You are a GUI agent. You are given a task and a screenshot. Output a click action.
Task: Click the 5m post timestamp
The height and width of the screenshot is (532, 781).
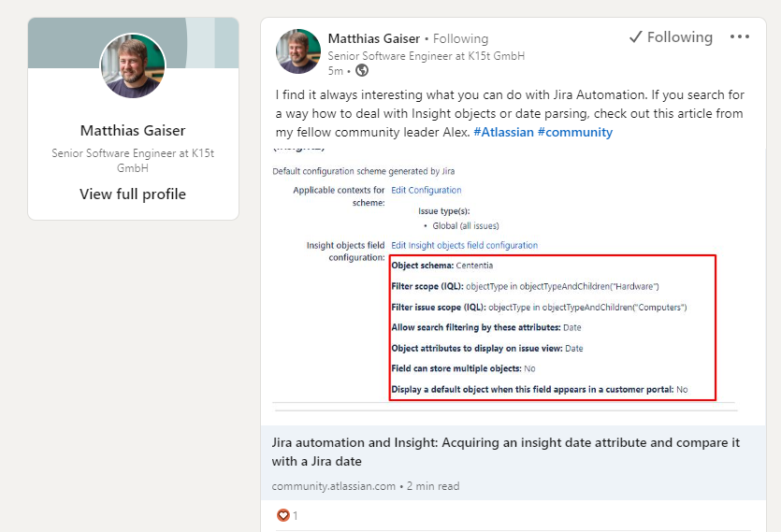pyautogui.click(x=335, y=71)
